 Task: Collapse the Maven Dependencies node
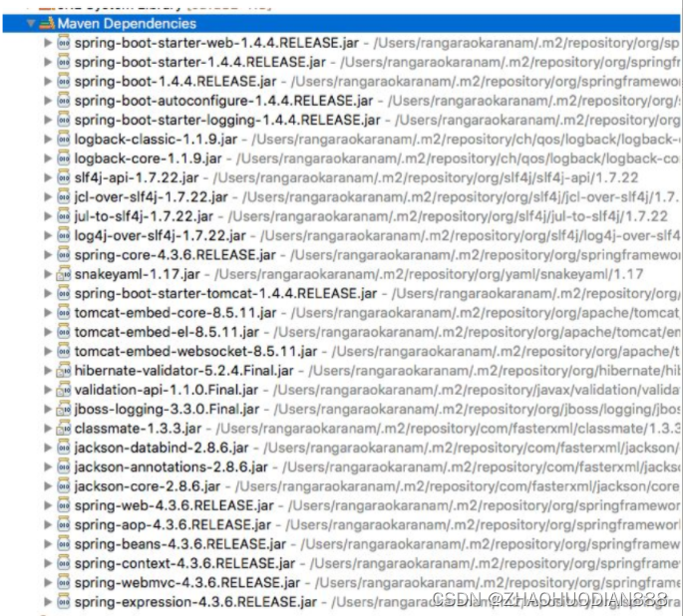click(31, 23)
